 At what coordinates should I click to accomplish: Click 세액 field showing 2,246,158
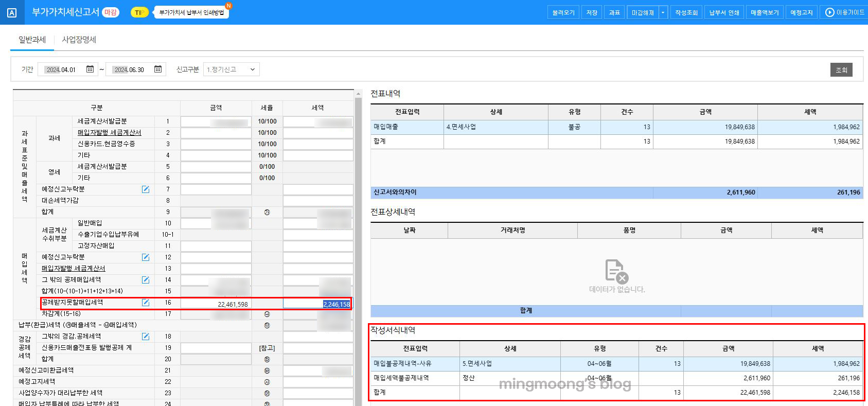318,304
